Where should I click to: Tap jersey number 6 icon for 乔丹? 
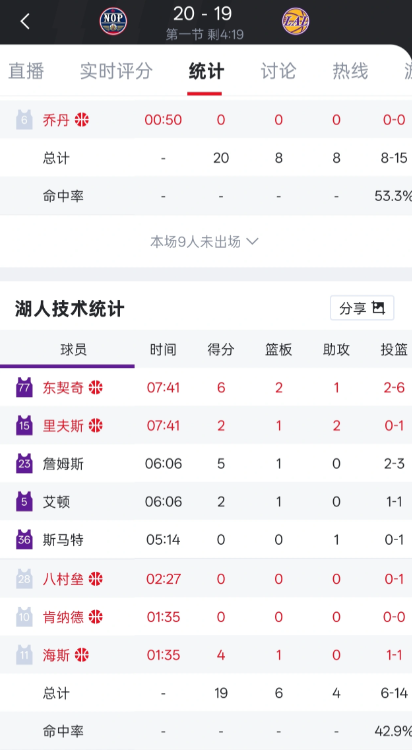(24, 120)
